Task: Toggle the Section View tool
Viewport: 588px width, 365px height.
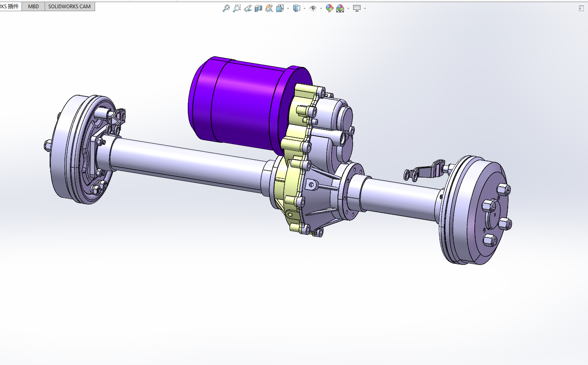Action: 258,8
